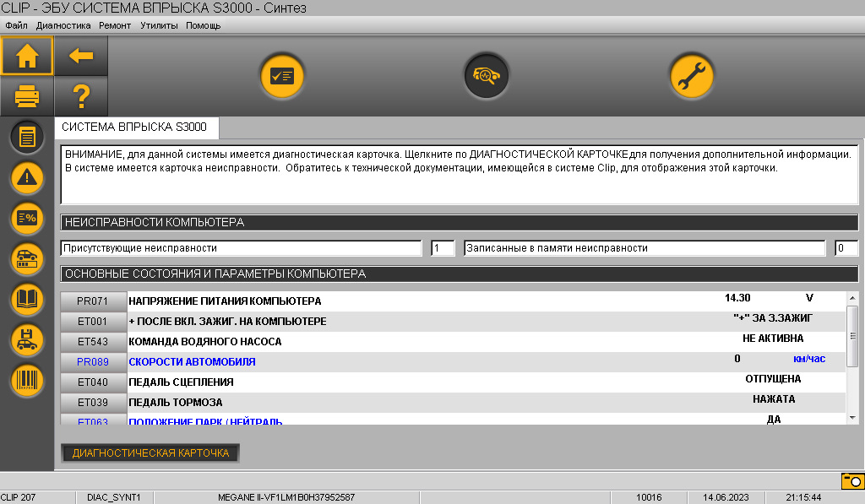Click the НАЖАТА brake value

774,399
